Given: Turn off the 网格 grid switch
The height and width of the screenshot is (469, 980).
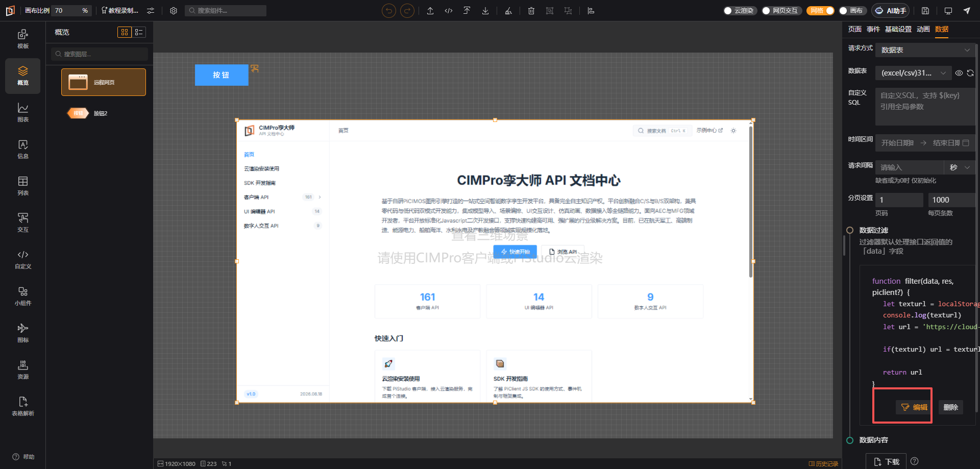Looking at the screenshot, I should [820, 11].
